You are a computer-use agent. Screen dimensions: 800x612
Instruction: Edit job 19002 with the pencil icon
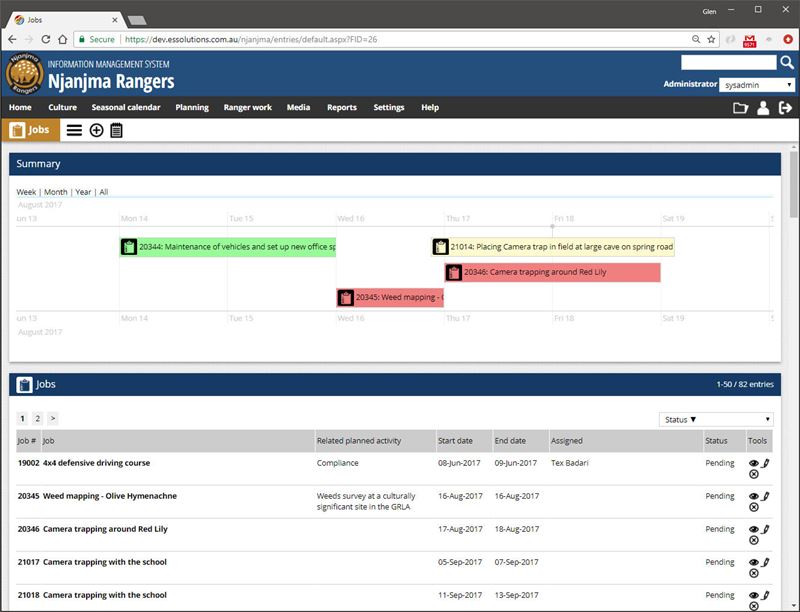click(766, 463)
